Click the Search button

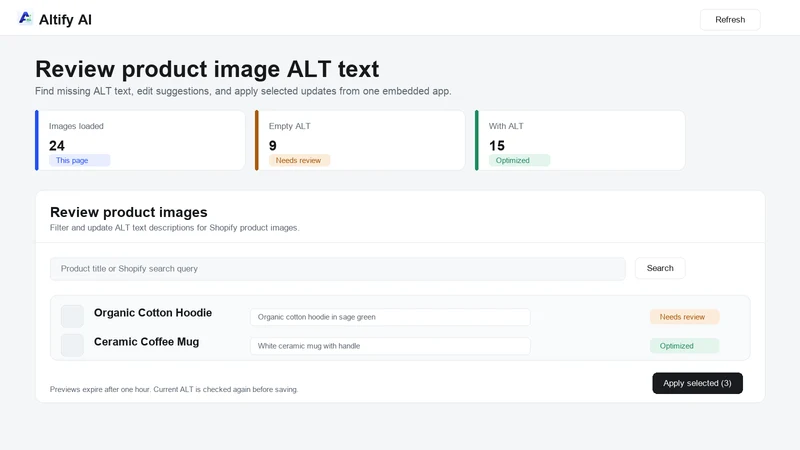tap(660, 268)
